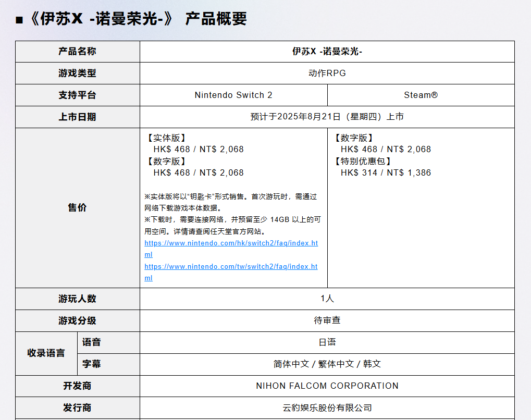Image resolution: width=531 pixels, height=420 pixels.
Task: Click the 钥匙卡 note about the physical edition
Action: coord(231,202)
